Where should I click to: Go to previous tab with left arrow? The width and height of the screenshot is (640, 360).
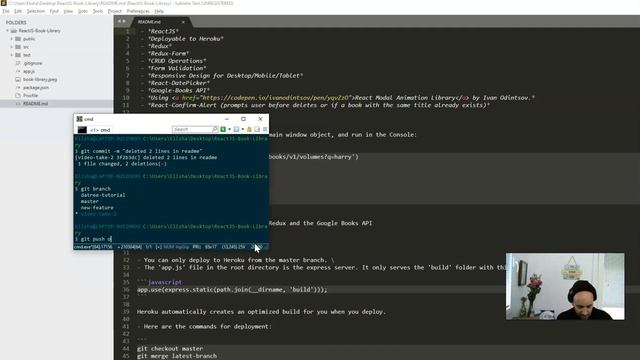(119, 21)
